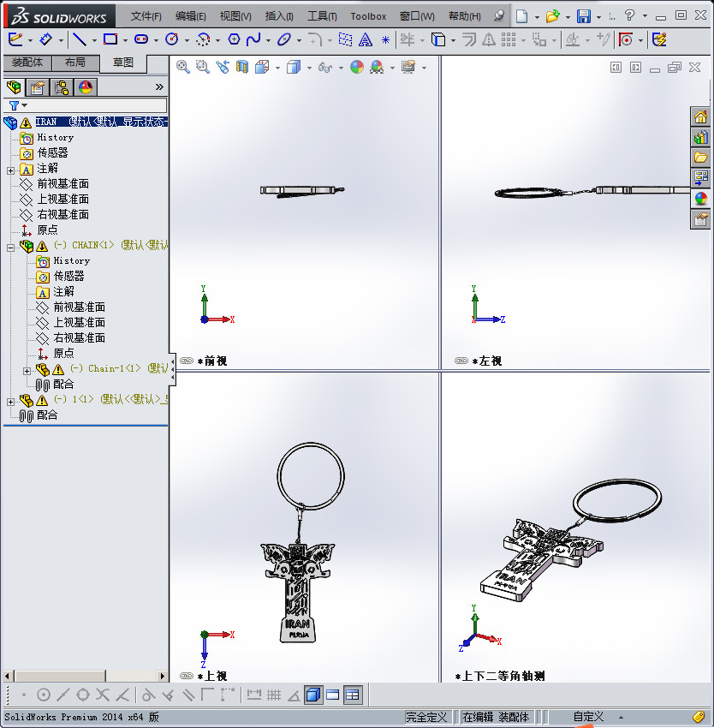Screen dimensions: 714x728
Task: Open the 插入(I) menu
Action: tap(279, 16)
